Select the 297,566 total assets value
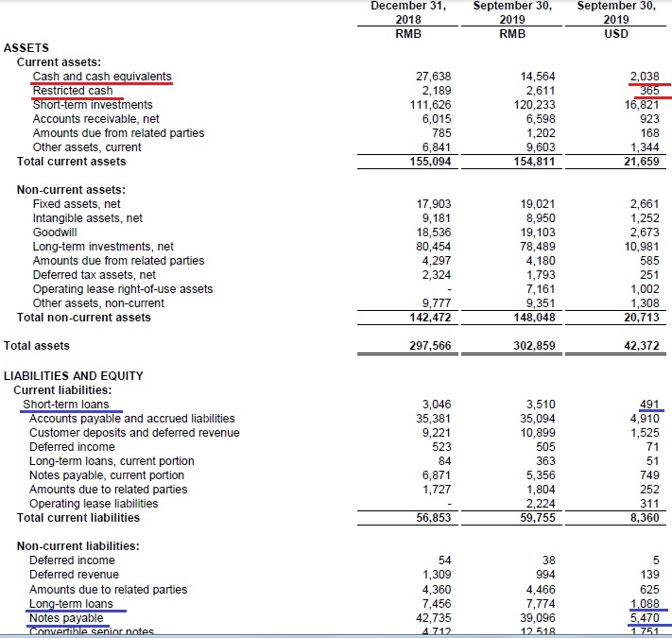 pos(430,346)
